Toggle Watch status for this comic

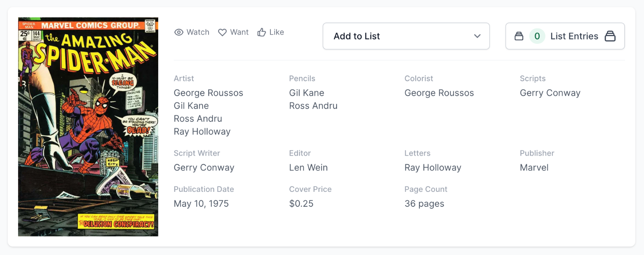pos(192,32)
